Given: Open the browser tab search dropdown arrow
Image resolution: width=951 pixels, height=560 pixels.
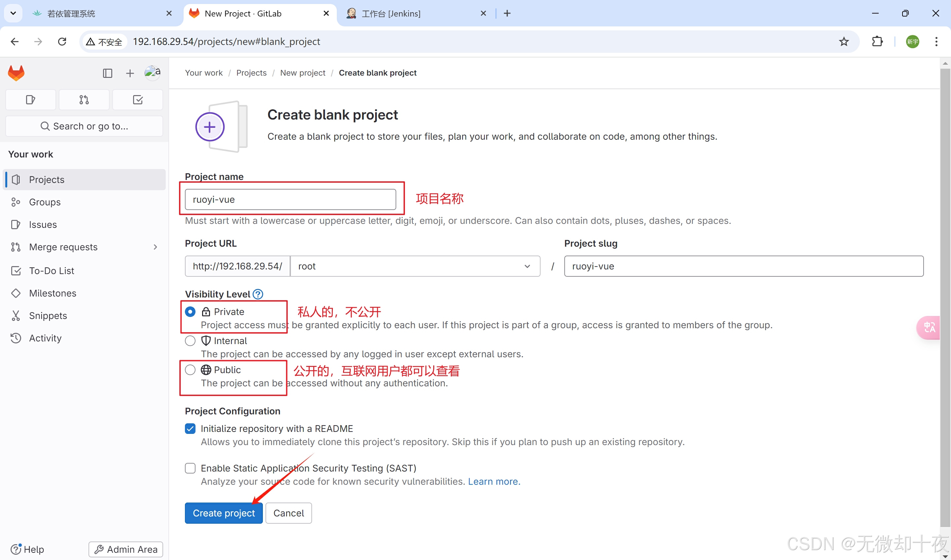Looking at the screenshot, I should (x=13, y=13).
